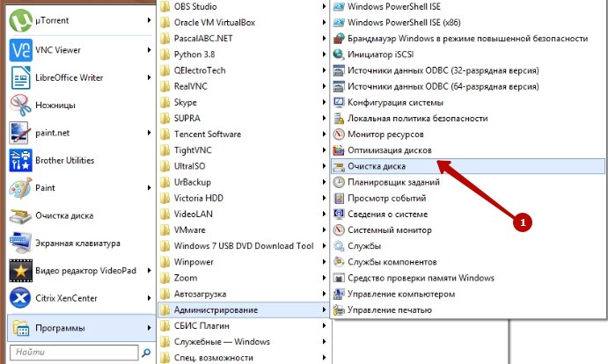Viewport: 608px width, 364px height.
Task: Click the Программы folder icon
Action: [x=21, y=328]
